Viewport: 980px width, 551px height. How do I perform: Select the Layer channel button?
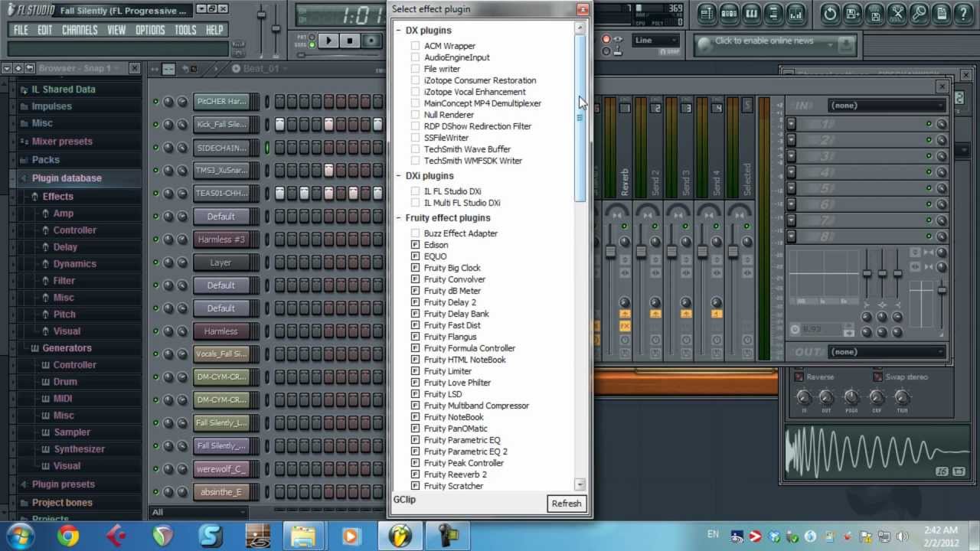point(221,262)
